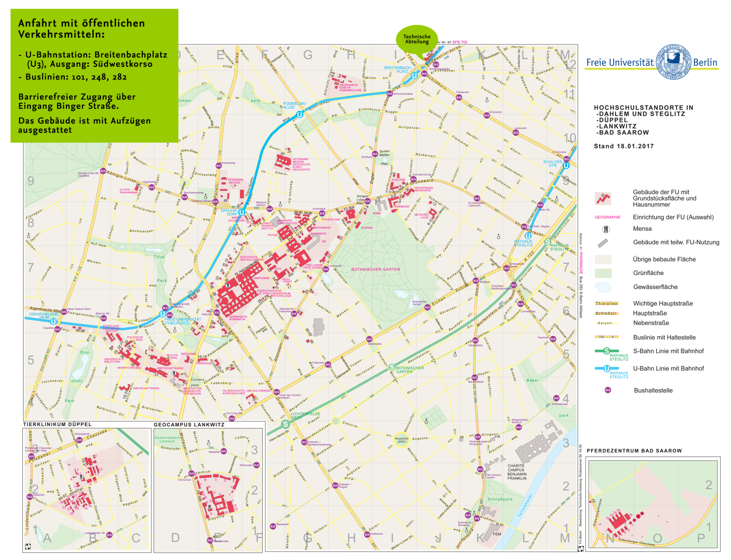
Task: Click the FU building symbol in legend
Action: click(603, 198)
